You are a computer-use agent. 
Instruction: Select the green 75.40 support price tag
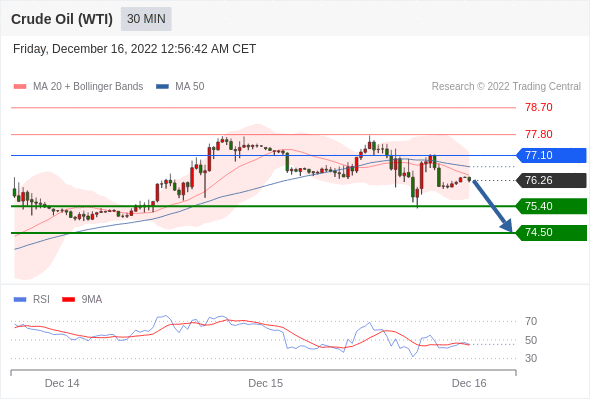(x=551, y=206)
